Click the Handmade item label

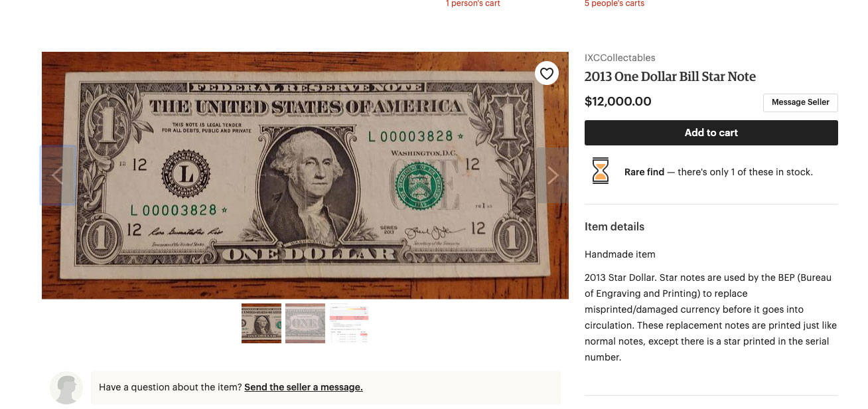click(620, 254)
